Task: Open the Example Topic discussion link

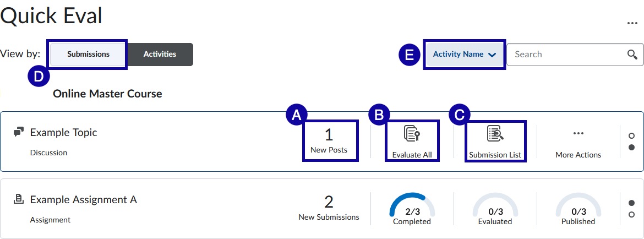Action: 63,133
